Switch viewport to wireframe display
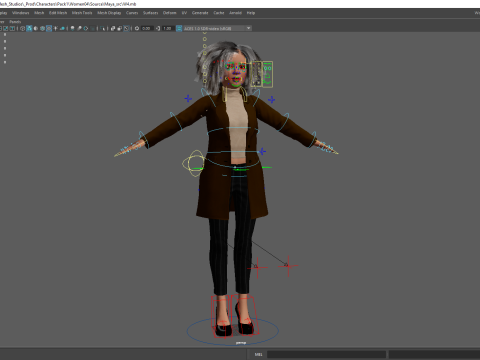 pyautogui.click(x=23, y=28)
